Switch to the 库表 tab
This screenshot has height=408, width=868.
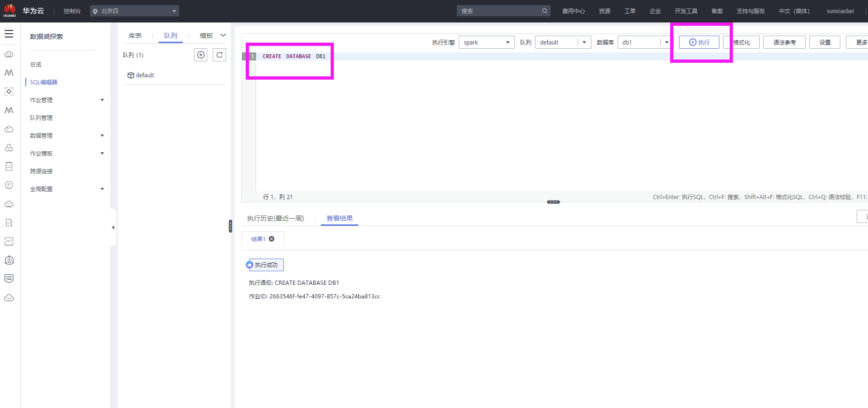(135, 36)
